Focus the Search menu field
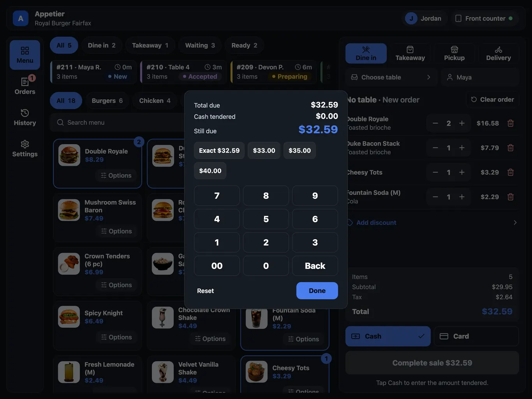This screenshot has height=399, width=532. pyautogui.click(x=117, y=122)
